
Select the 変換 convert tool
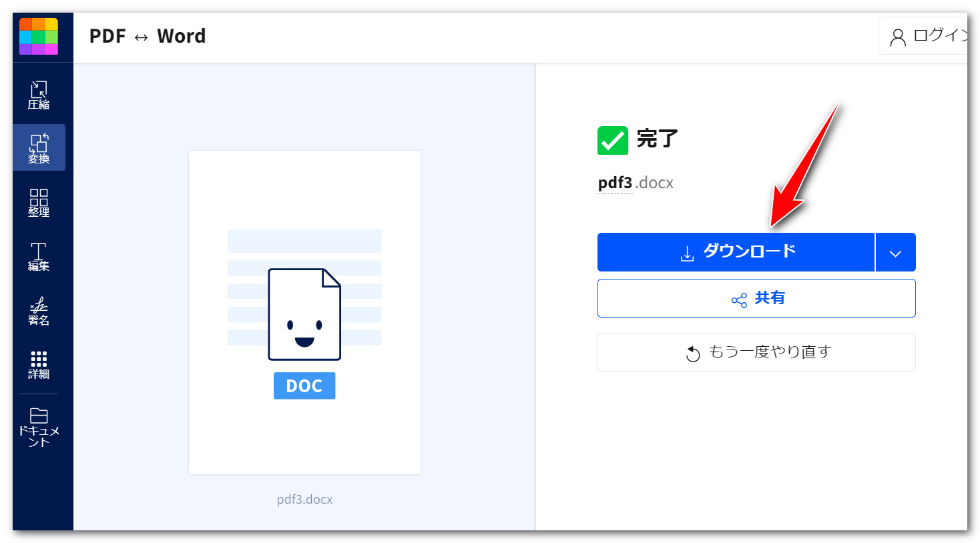(39, 147)
